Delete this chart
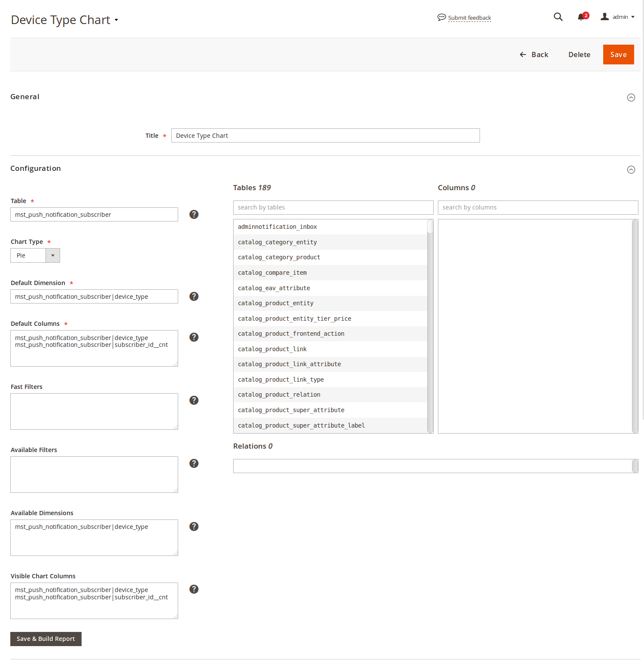 point(579,55)
